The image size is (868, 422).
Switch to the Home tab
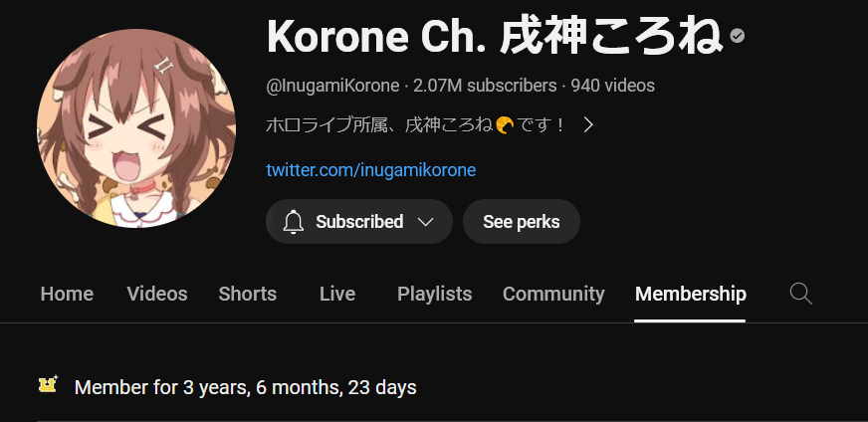click(x=67, y=294)
